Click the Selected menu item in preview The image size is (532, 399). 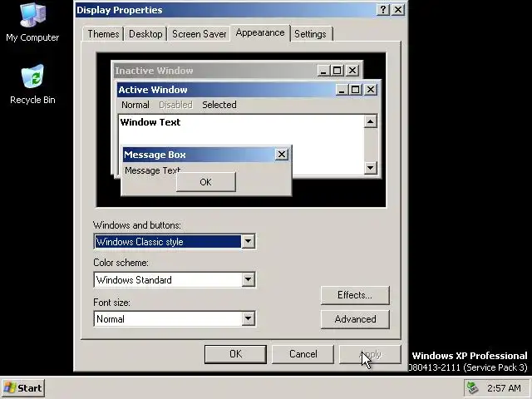coord(219,105)
